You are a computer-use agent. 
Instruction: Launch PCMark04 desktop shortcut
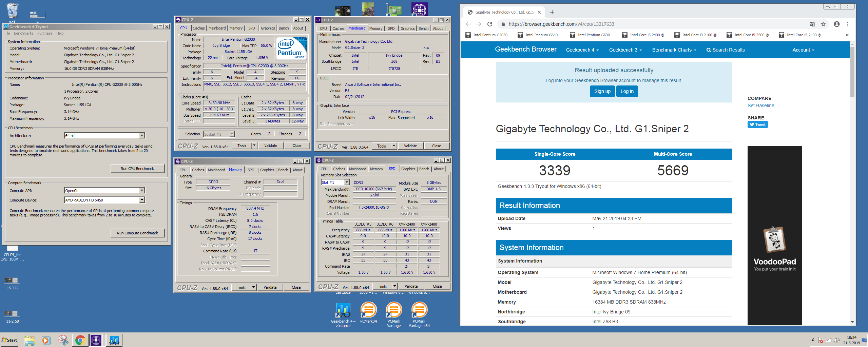click(368, 312)
